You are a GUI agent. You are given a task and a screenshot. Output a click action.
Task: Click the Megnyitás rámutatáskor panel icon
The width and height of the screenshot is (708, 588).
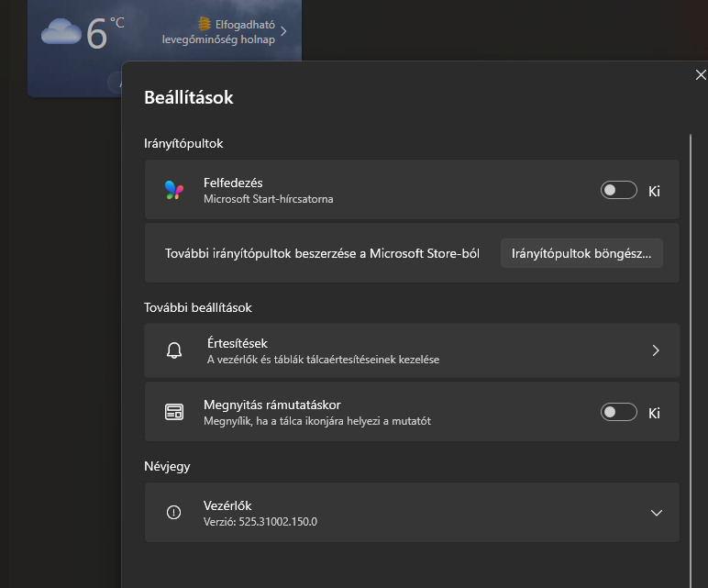click(174, 413)
